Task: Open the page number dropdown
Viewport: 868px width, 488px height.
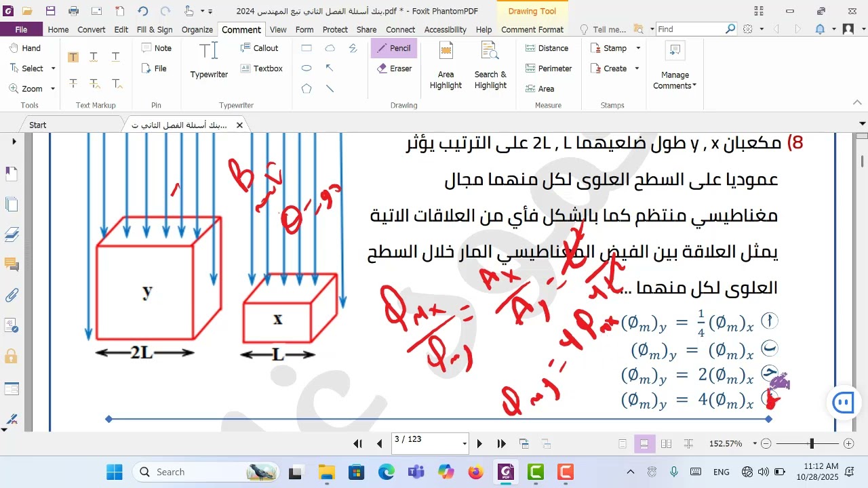Action: (465, 445)
